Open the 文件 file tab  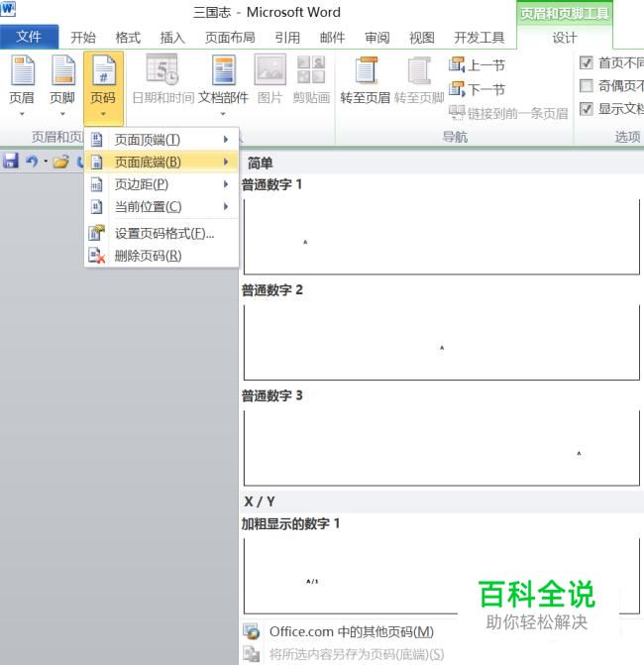(30, 38)
